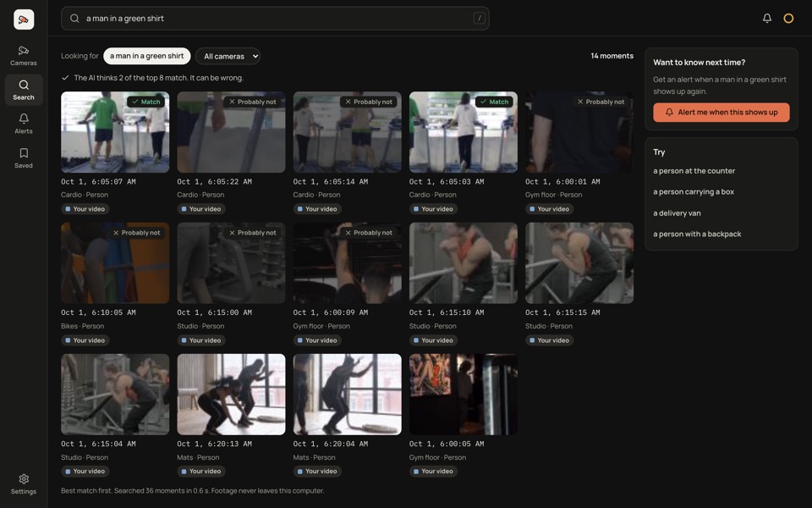This screenshot has width=812, height=508.
Task: Click Your video tag under 6:20:13 AM
Action: [x=201, y=472]
